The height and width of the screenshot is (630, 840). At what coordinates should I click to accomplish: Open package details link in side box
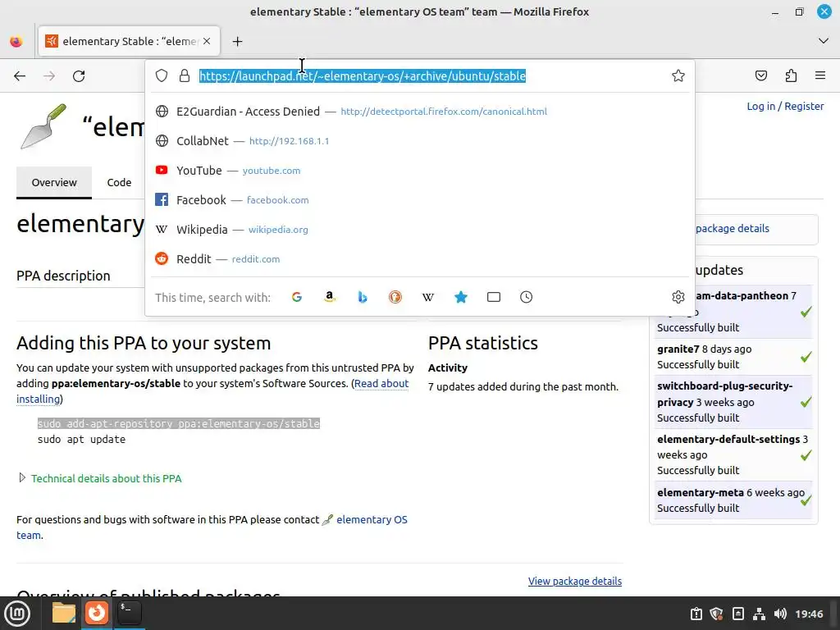[x=733, y=228]
